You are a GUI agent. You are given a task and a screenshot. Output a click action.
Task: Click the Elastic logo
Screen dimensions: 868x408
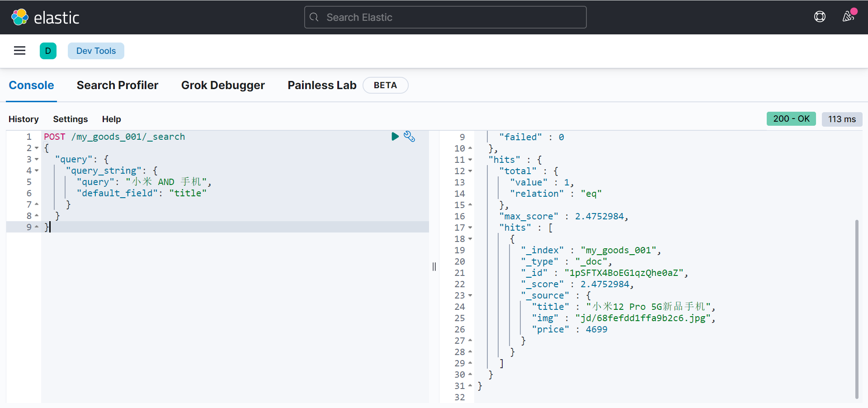click(45, 17)
